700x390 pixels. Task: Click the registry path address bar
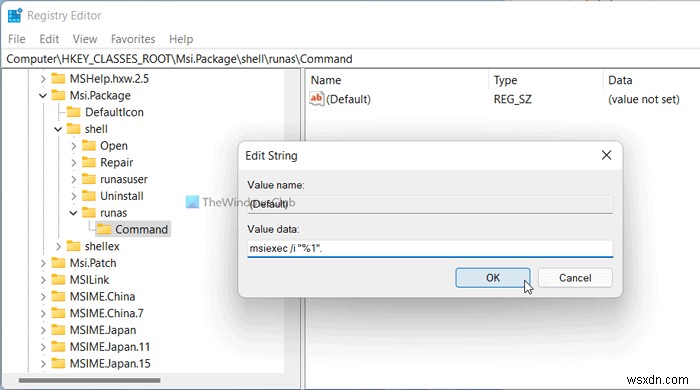pyautogui.click(x=350, y=59)
